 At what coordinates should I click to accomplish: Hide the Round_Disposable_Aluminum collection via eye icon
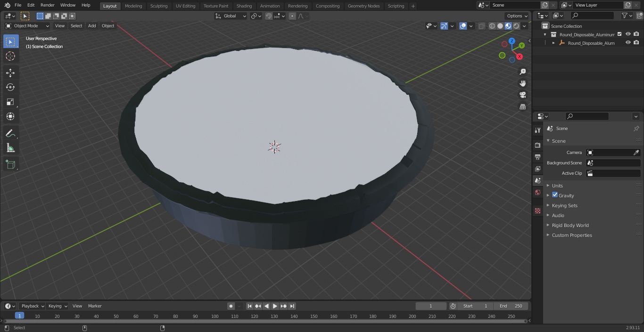tap(628, 34)
